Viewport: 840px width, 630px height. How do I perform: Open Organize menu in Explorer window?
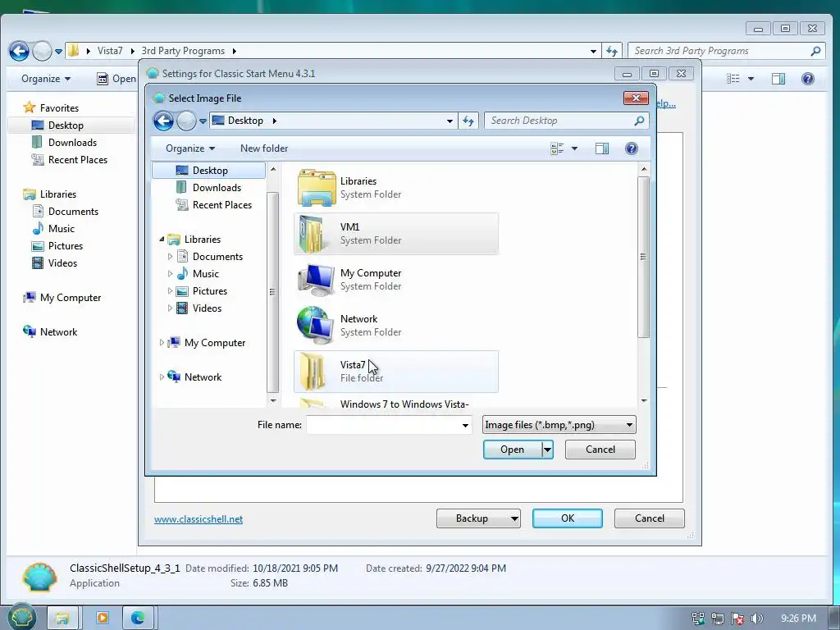(46, 79)
